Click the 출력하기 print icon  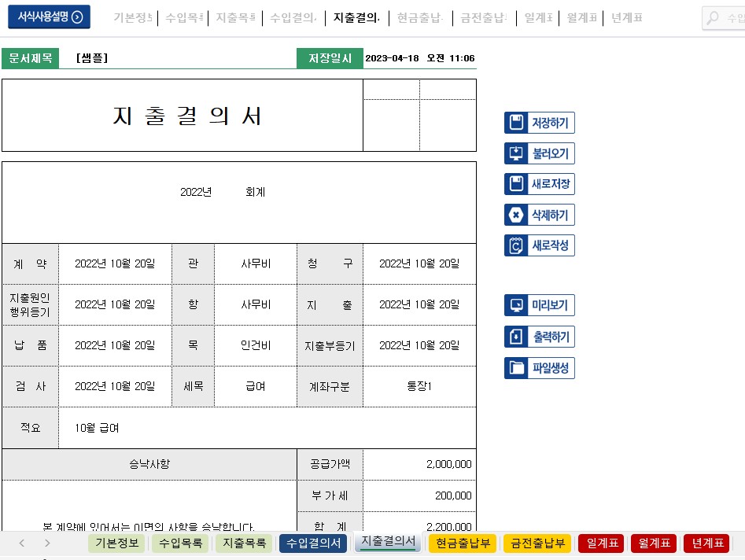click(516, 337)
